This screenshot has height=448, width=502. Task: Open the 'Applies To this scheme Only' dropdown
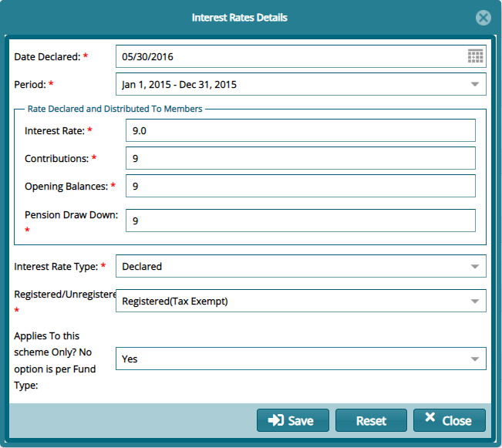pos(475,359)
